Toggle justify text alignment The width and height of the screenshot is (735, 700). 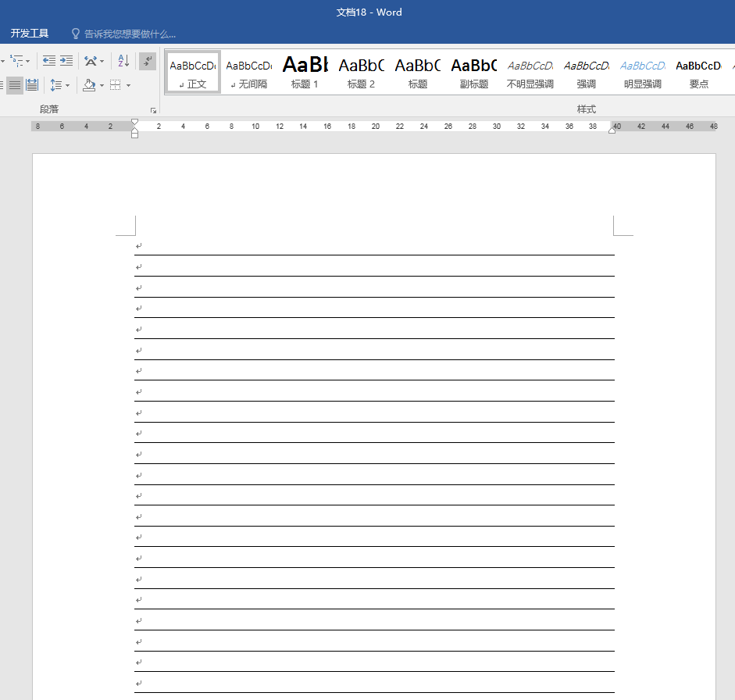[x=15, y=84]
